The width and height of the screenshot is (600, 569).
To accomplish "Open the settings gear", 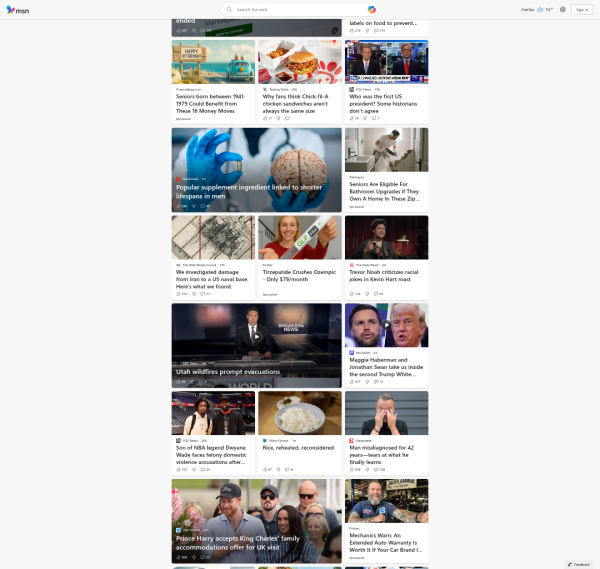I will click(562, 10).
